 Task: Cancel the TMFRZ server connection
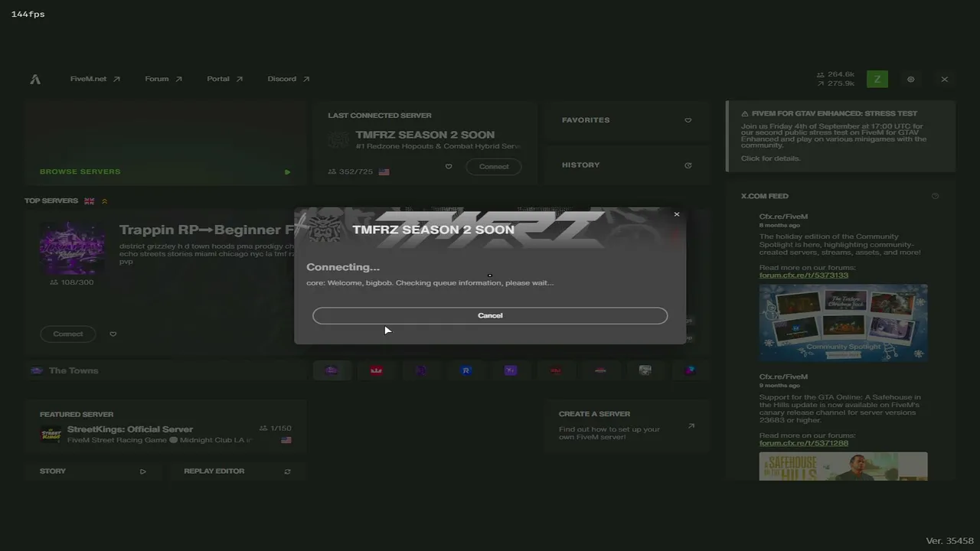tap(490, 315)
